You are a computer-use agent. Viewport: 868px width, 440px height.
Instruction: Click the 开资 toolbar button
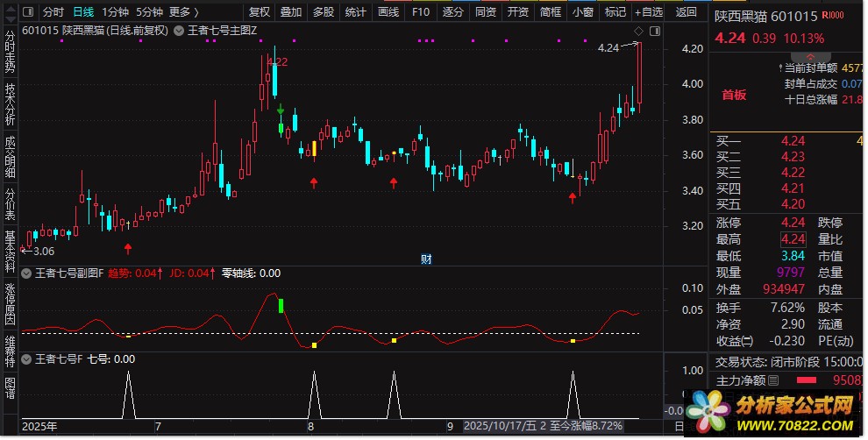[518, 11]
